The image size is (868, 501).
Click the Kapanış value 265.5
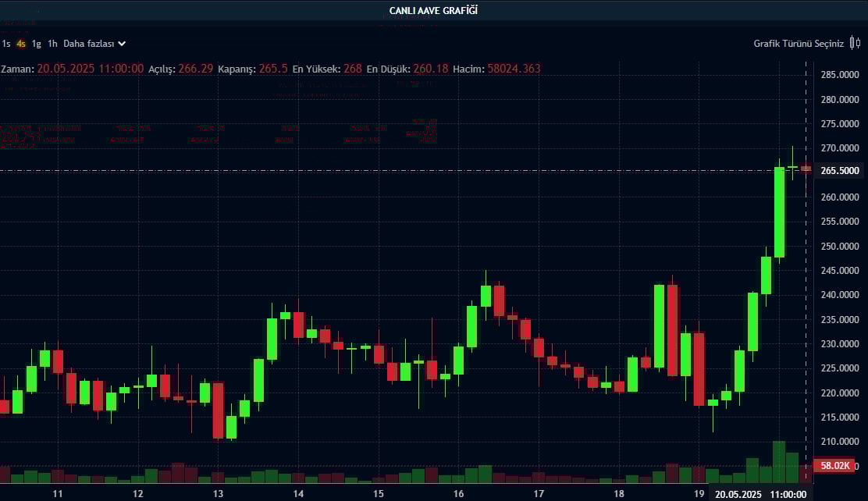tap(273, 69)
